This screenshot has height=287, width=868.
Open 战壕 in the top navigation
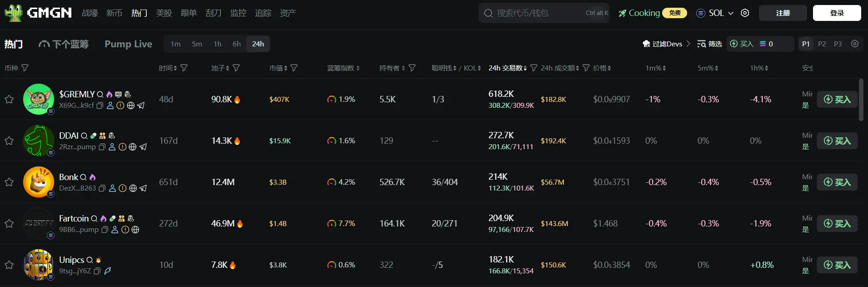coord(90,13)
